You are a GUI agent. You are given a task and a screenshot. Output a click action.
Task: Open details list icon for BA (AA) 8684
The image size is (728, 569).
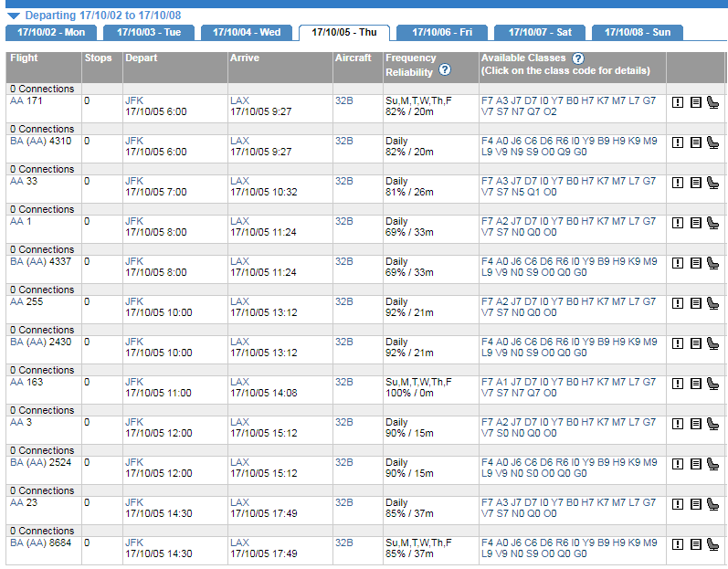695,544
